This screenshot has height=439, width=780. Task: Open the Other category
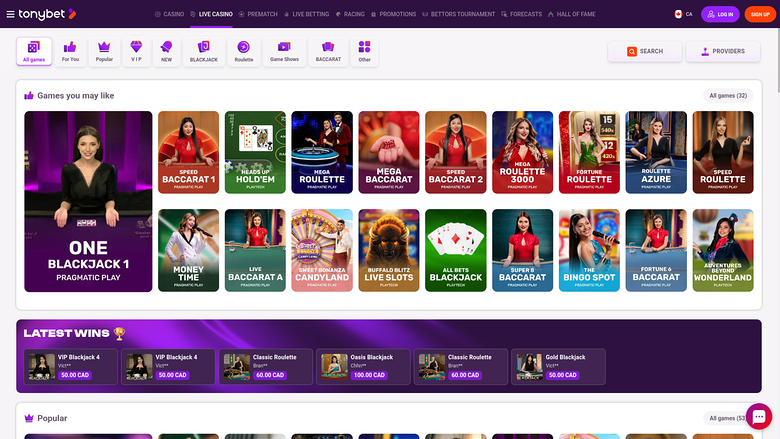365,51
